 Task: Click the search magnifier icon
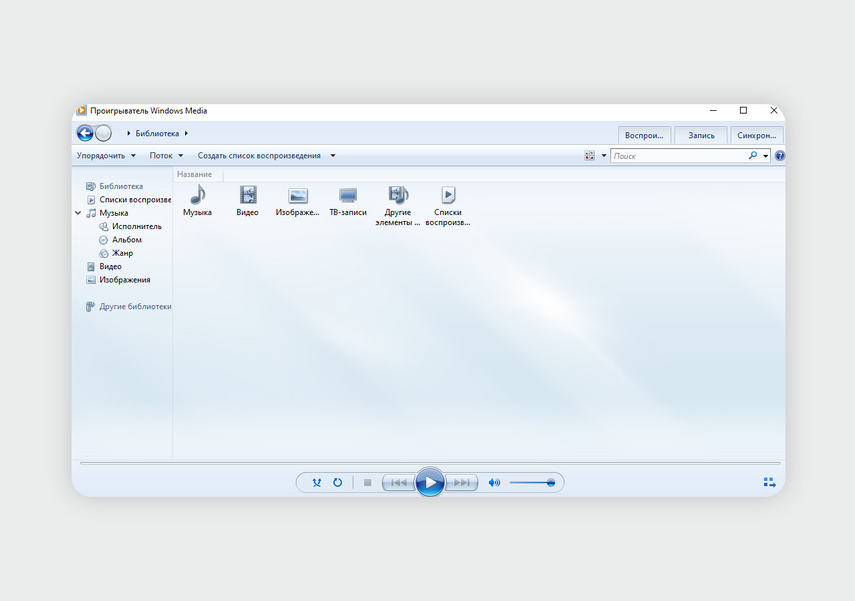point(752,155)
